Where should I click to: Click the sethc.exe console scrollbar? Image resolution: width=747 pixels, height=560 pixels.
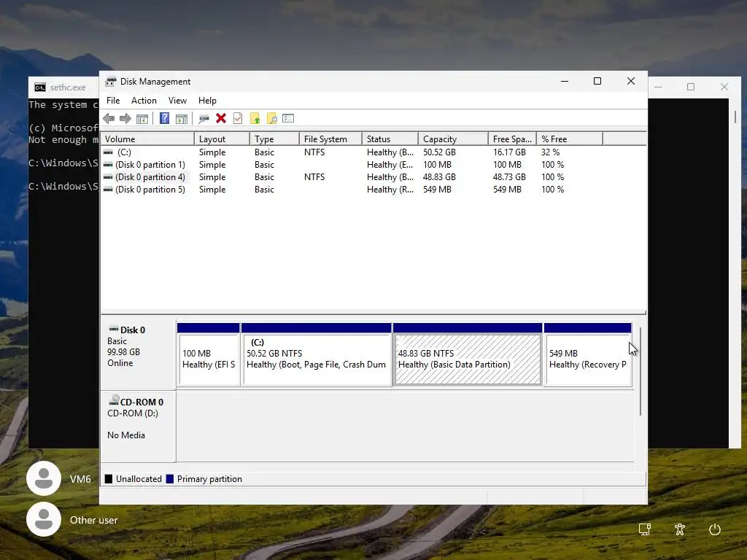click(735, 117)
